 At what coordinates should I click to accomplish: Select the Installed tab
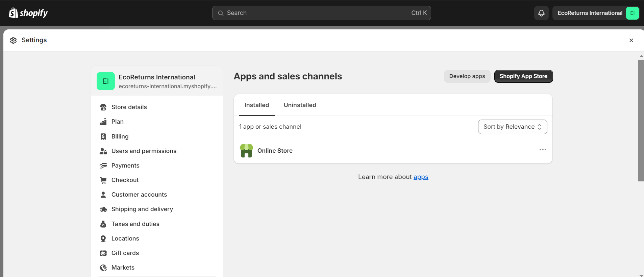[x=256, y=105]
